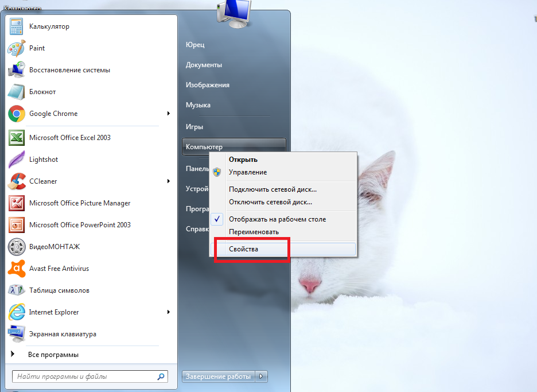537x392 pixels.
Task: Click the Восстановление системы label
Action: point(69,70)
